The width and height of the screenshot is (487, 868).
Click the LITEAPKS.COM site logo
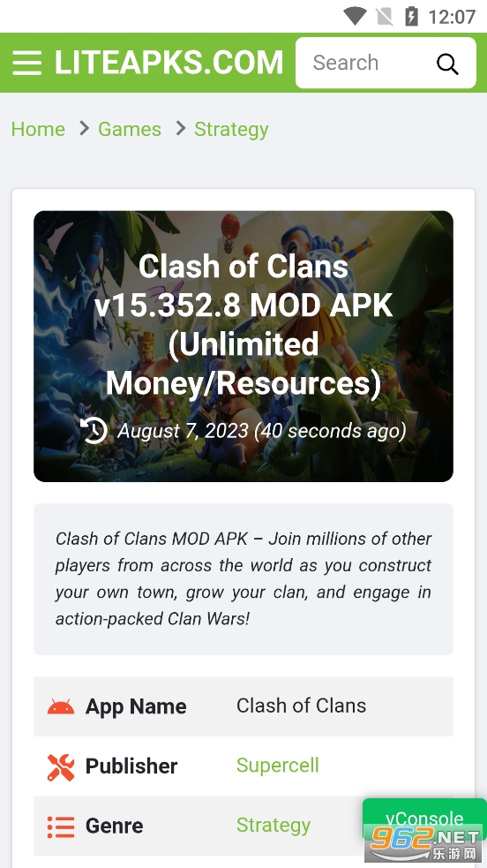(x=169, y=63)
